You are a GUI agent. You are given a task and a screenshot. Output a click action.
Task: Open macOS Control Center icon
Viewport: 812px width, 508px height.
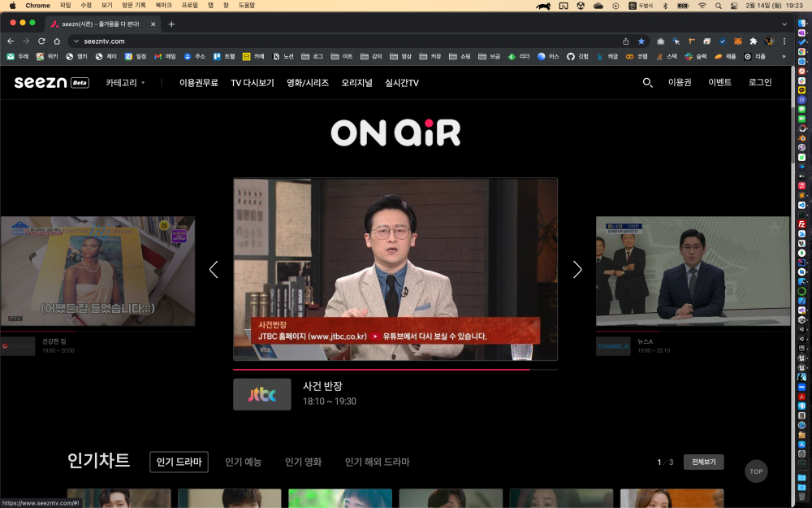point(734,6)
